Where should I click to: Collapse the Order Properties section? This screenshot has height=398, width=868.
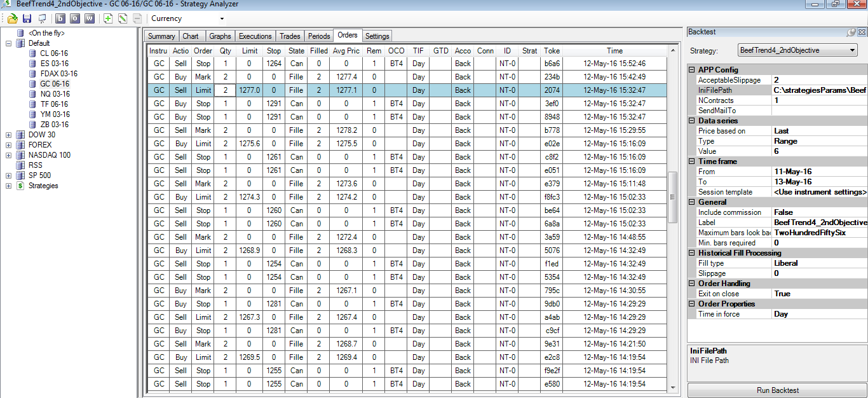click(x=693, y=304)
